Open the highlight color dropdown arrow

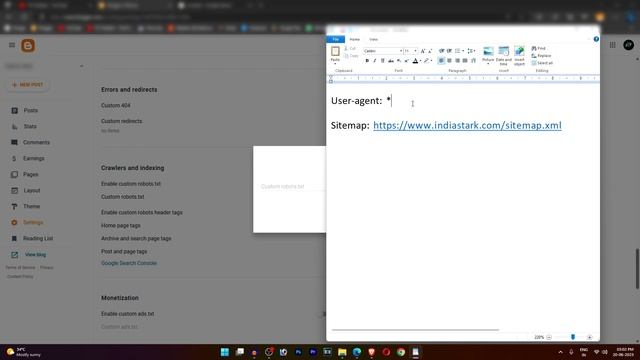point(431,61)
